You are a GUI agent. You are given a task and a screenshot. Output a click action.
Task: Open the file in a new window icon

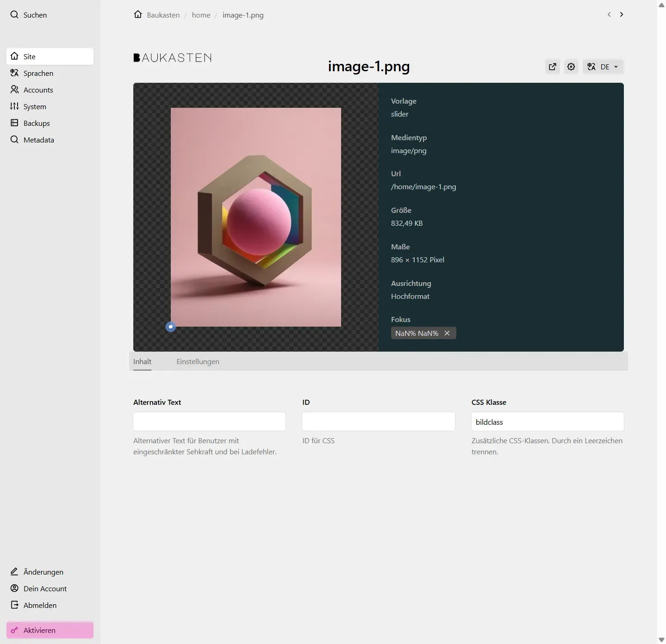(553, 67)
